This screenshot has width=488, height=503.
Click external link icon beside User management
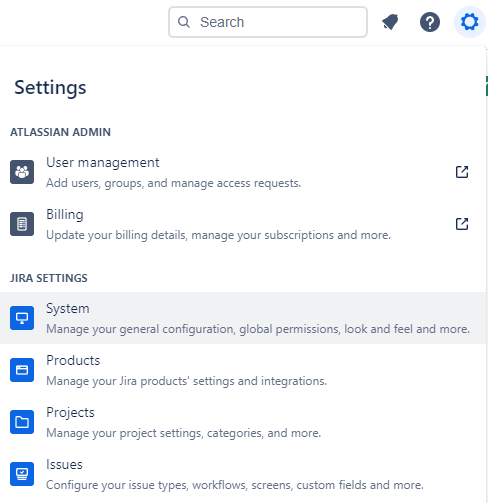pos(462,172)
